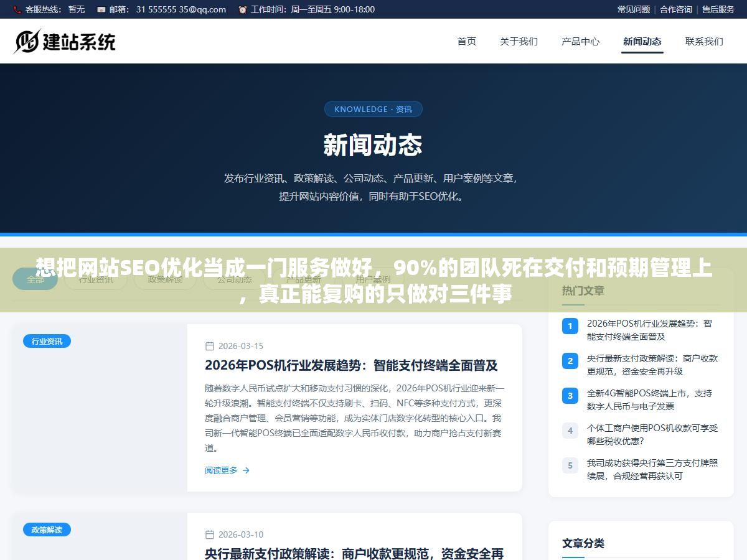Open 产品中心 from the main menu

(x=580, y=41)
